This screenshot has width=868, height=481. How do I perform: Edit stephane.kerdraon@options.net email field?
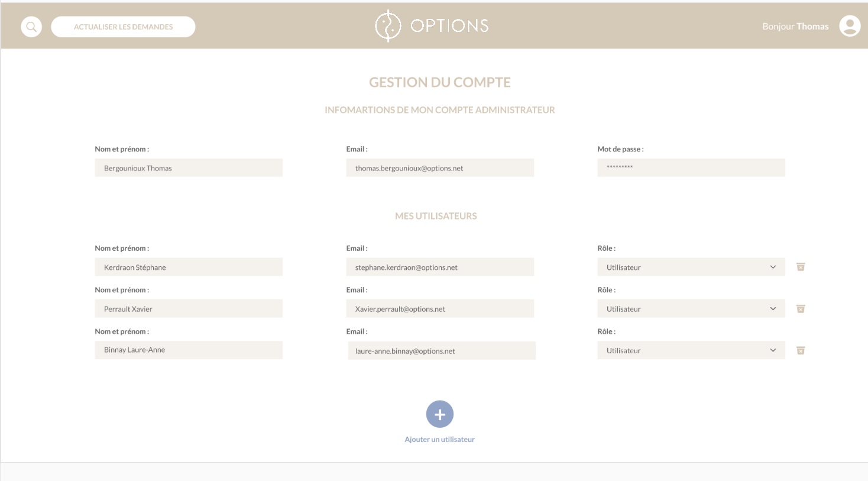[x=440, y=267]
